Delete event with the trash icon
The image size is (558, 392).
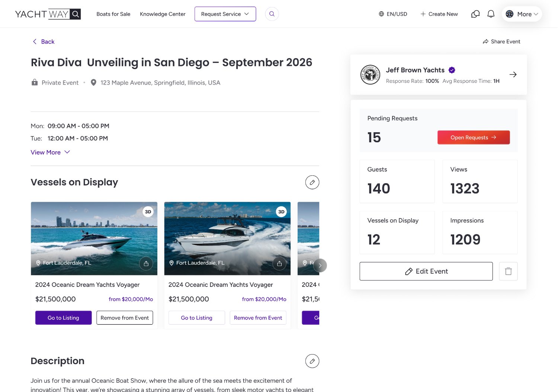tap(508, 271)
